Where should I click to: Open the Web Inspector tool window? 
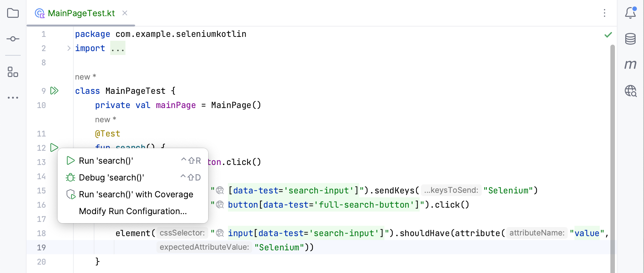pos(630,91)
